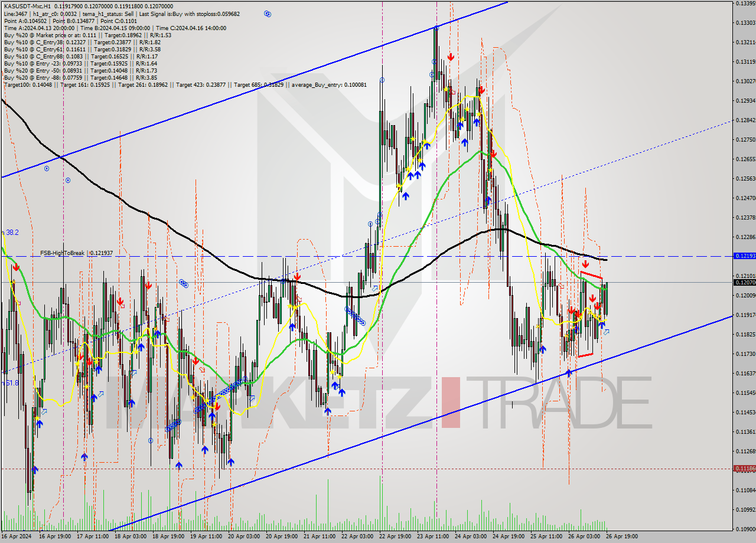Image resolution: width=756 pixels, height=543 pixels.
Task: Click the blue 0.12193 price level tag
Action: 744,256
